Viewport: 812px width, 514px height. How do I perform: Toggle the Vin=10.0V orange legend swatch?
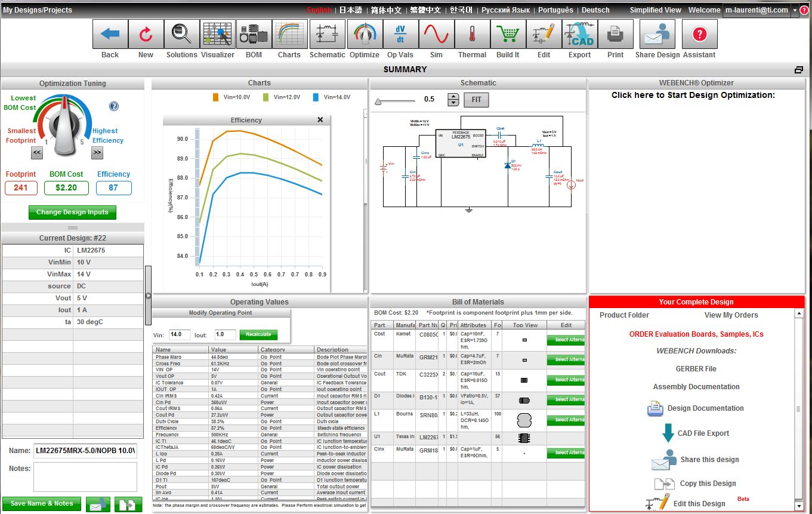(216, 97)
